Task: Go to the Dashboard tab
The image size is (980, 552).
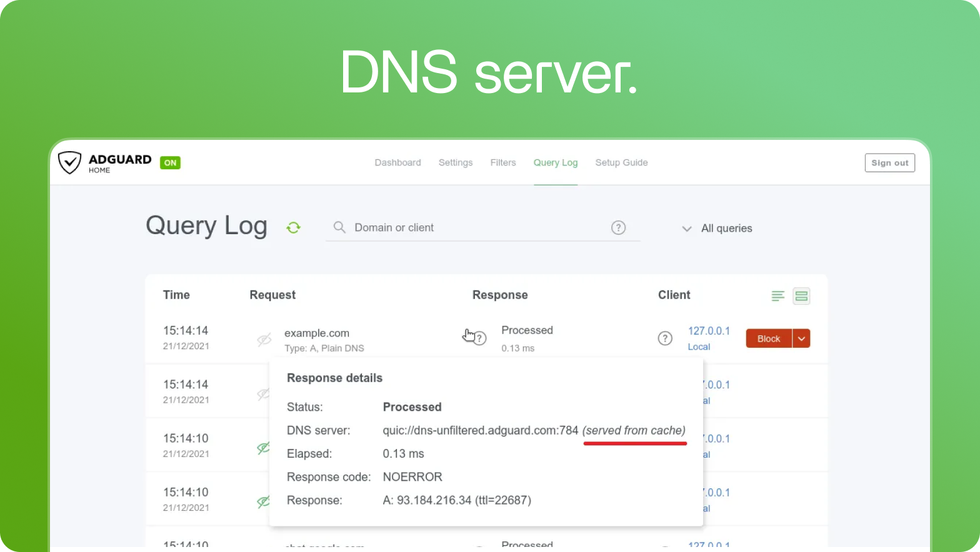Action: (x=397, y=162)
